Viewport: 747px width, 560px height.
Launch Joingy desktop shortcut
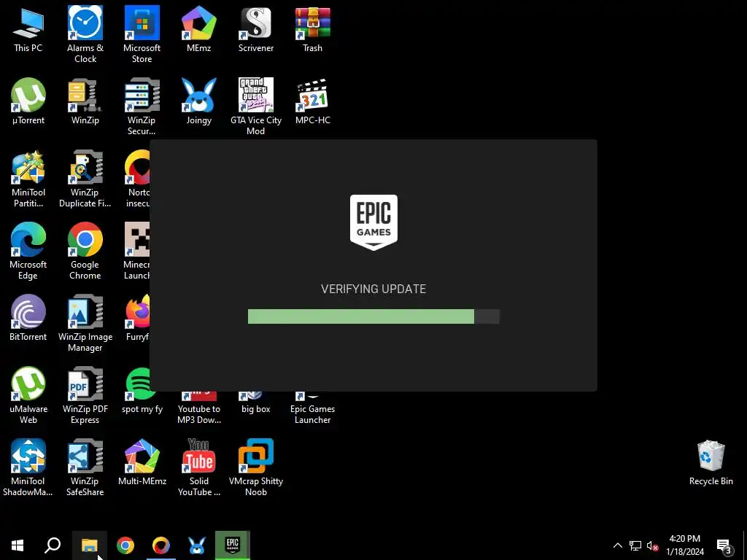tap(198, 101)
